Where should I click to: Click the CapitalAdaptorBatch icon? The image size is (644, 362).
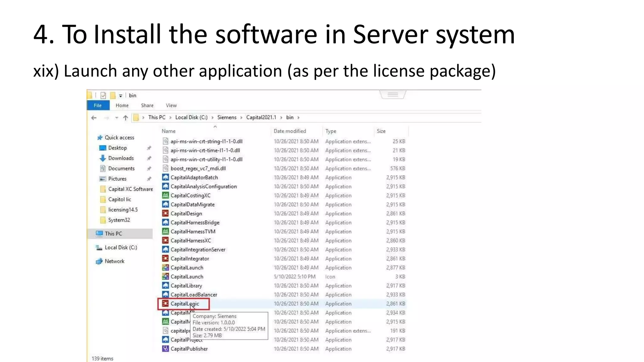165,177
